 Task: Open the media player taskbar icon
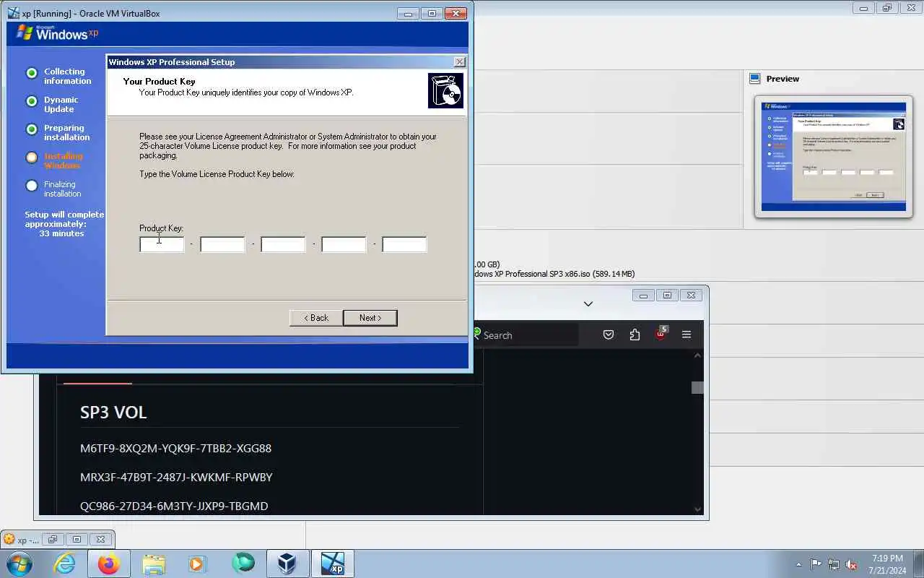(x=198, y=564)
